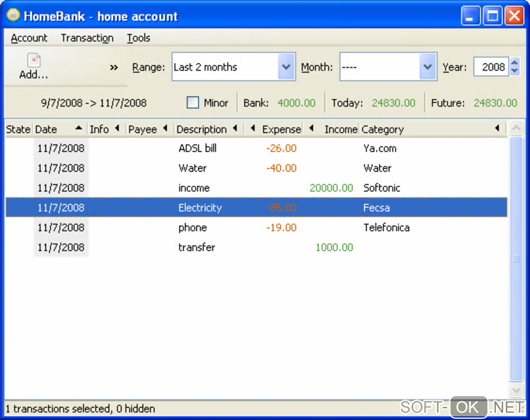Click the Expense column header
Viewport: 530px width, 420px height.
(x=274, y=129)
